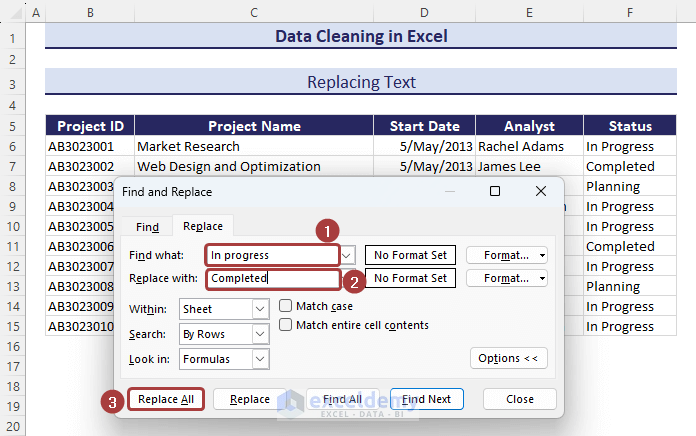Switch to the Find tab
696x436 pixels.
(x=147, y=227)
